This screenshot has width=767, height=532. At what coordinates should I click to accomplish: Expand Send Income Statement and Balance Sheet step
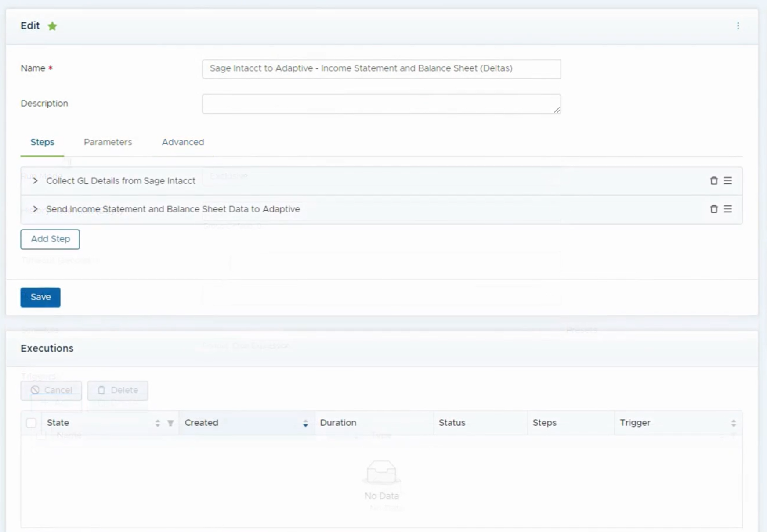35,209
